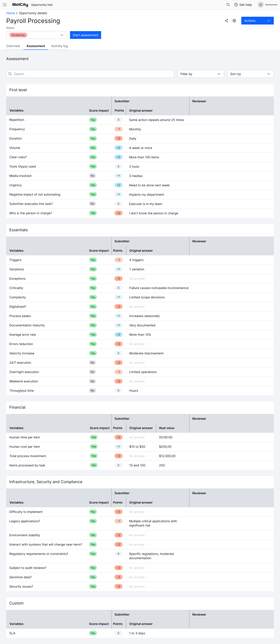
Task: Click the Get help question mark icon
Action: 236,5
